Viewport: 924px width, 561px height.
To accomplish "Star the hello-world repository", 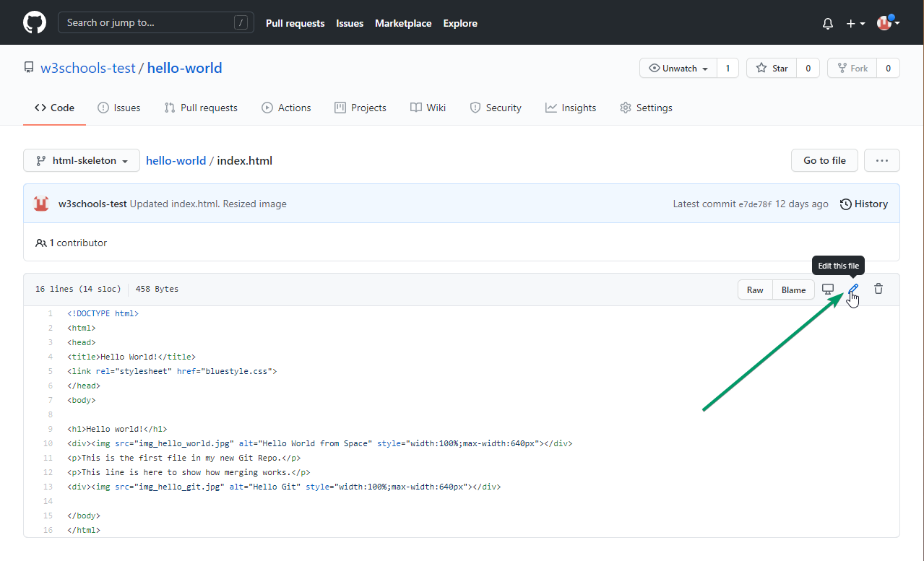I will (x=772, y=69).
